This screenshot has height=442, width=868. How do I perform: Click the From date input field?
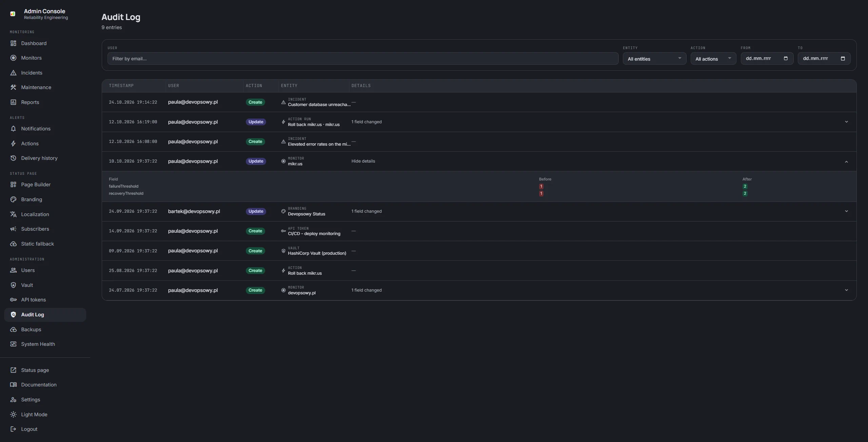pos(767,59)
